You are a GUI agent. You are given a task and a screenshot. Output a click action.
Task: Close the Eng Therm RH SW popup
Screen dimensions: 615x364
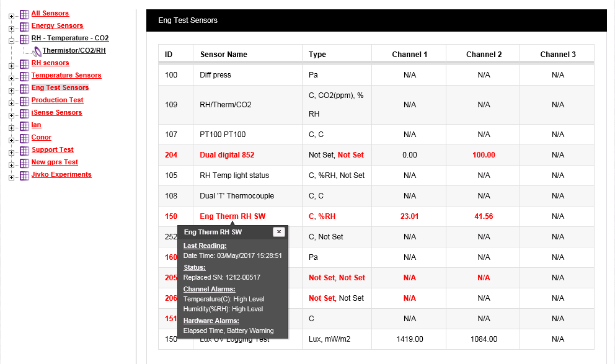[x=279, y=232]
